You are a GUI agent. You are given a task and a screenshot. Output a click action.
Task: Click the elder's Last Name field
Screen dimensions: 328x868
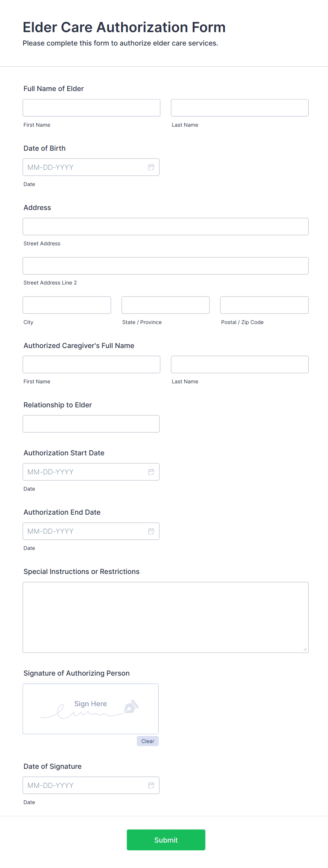tap(239, 108)
